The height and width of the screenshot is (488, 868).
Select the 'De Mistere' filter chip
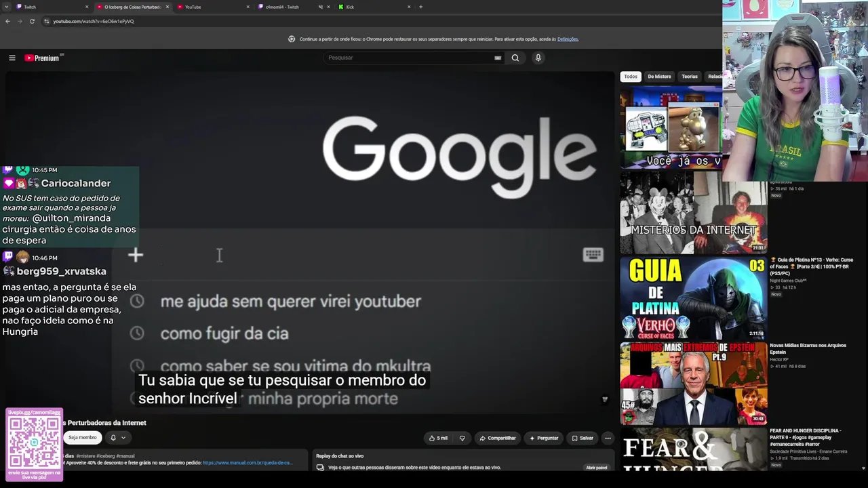coord(659,77)
